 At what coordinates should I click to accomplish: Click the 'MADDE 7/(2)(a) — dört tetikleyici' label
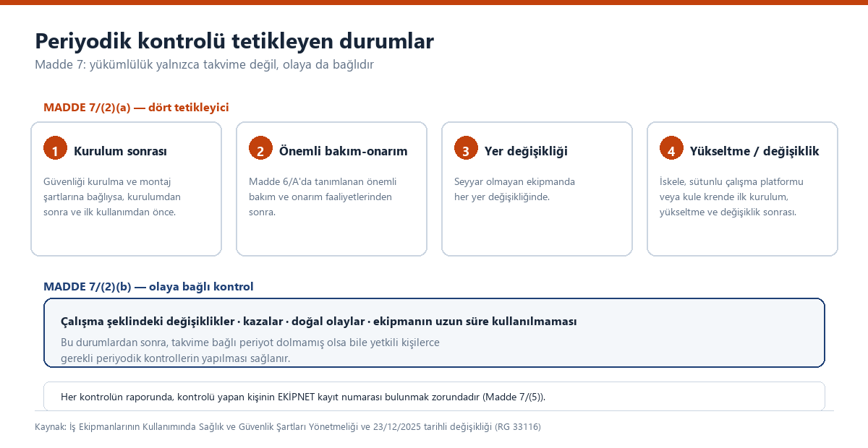(136, 108)
